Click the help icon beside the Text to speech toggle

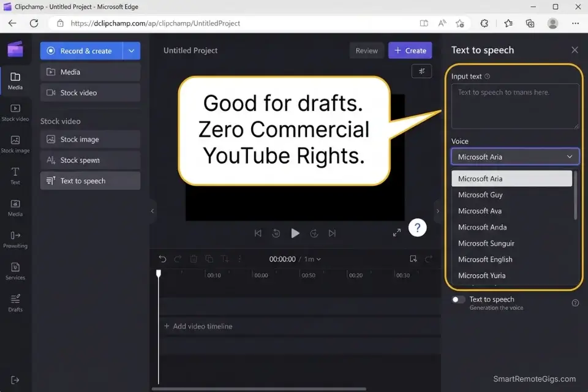[x=575, y=303]
